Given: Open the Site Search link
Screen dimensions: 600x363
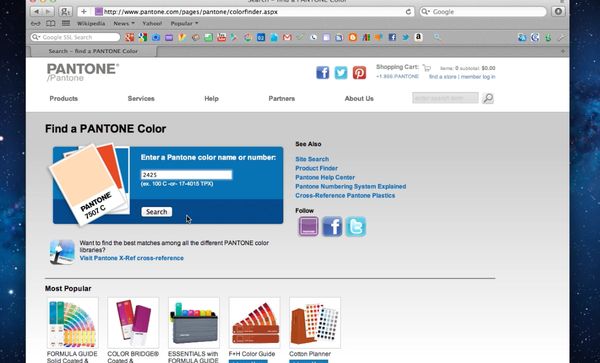Looking at the screenshot, I should [312, 159].
